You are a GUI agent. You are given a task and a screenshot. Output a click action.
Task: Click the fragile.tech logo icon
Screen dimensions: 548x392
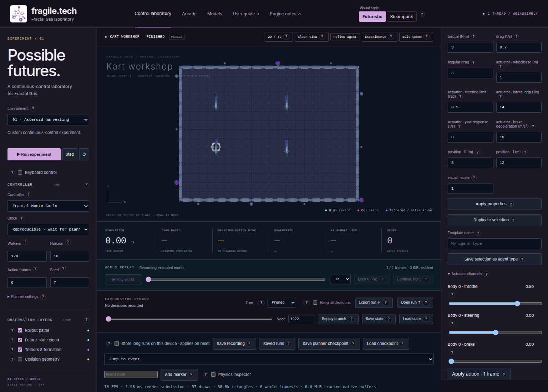tap(19, 14)
